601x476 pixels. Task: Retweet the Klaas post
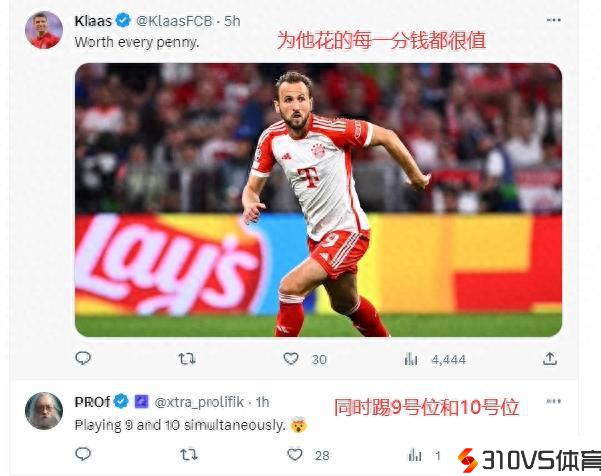click(187, 359)
